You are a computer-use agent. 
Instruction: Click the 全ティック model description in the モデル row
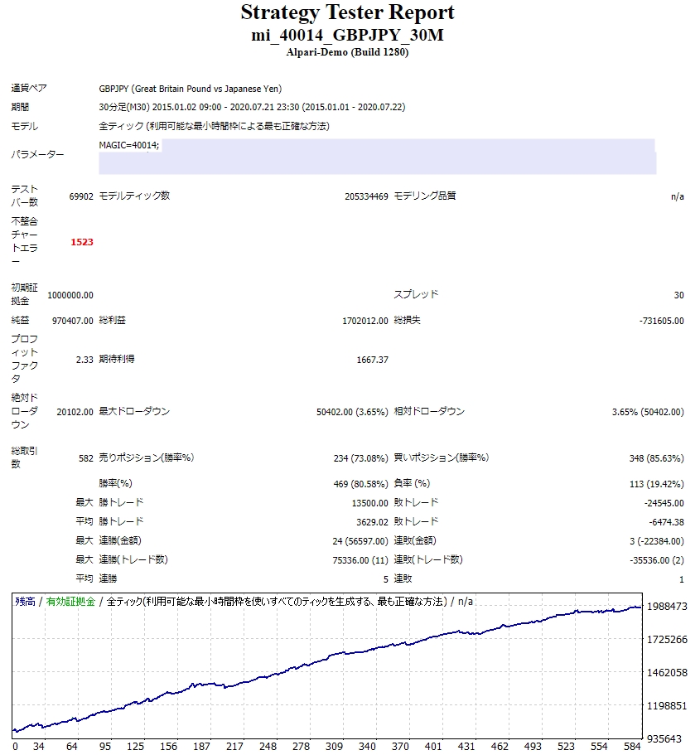[214, 126]
